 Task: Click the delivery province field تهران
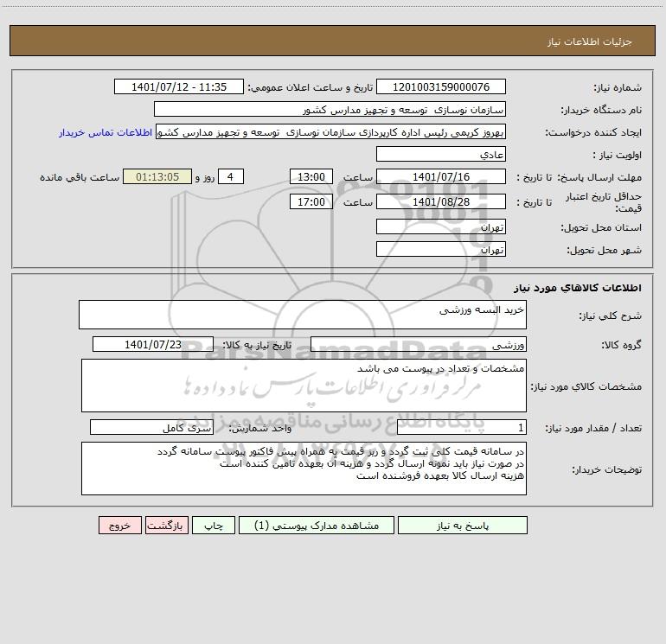click(x=441, y=226)
